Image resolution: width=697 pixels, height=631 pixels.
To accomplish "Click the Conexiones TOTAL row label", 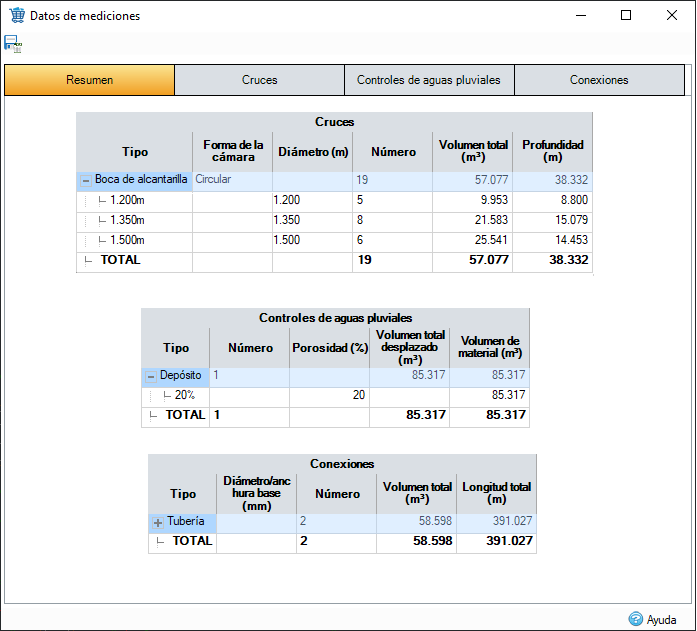I will pos(192,541).
